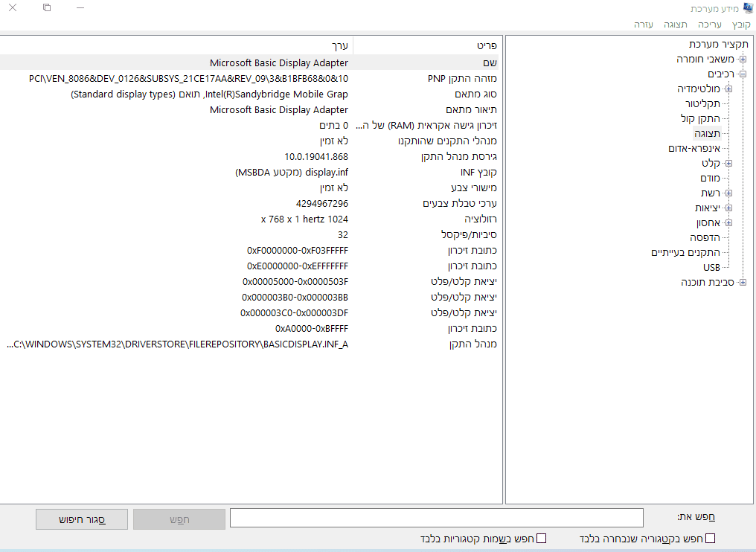756x552 pixels.
Task: Select the קובץ INF row
Action: (249, 172)
